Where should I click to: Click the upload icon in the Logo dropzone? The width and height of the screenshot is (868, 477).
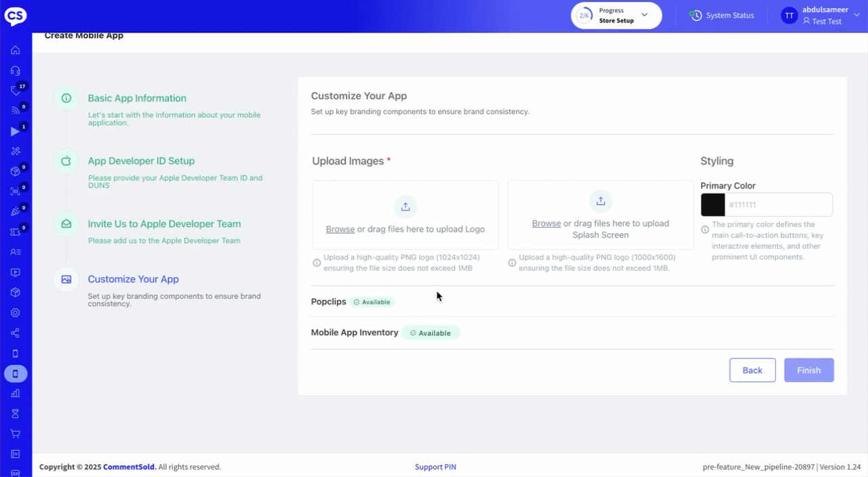click(406, 207)
